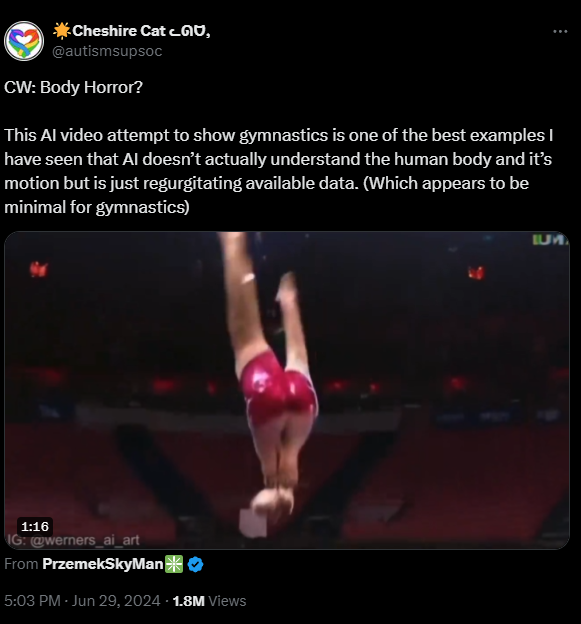Click the green sparkle emoji after PrzemekSkyMan
The height and width of the screenshot is (624, 581).
pyautogui.click(x=174, y=564)
